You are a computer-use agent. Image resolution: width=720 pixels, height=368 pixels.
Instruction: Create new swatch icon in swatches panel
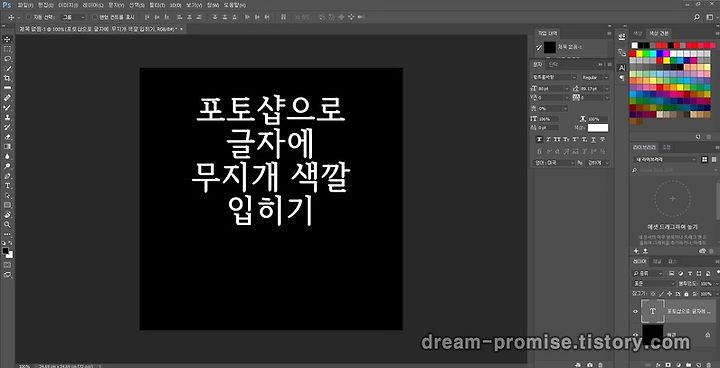pyautogui.click(x=698, y=136)
